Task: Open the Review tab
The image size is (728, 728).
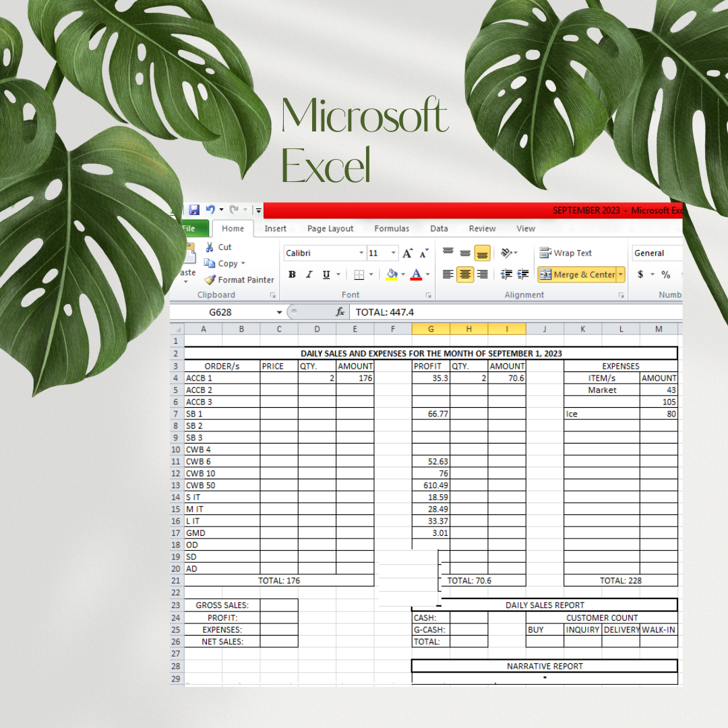Action: pyautogui.click(x=482, y=229)
